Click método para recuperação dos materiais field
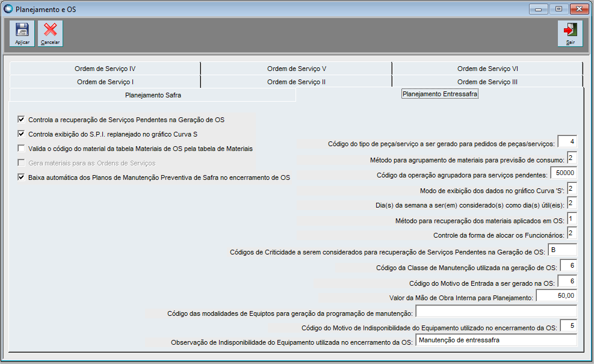 click(572, 219)
